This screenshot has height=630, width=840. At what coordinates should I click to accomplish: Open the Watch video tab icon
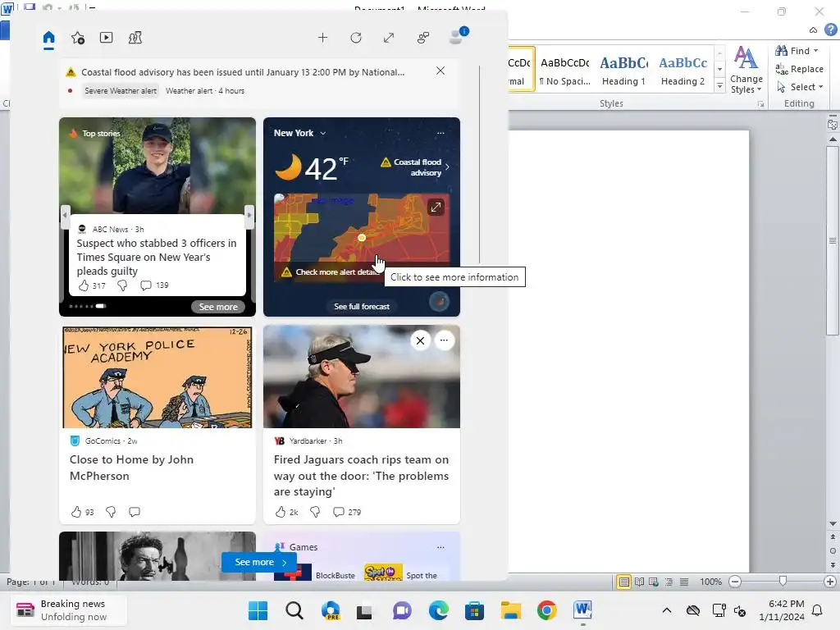click(106, 38)
